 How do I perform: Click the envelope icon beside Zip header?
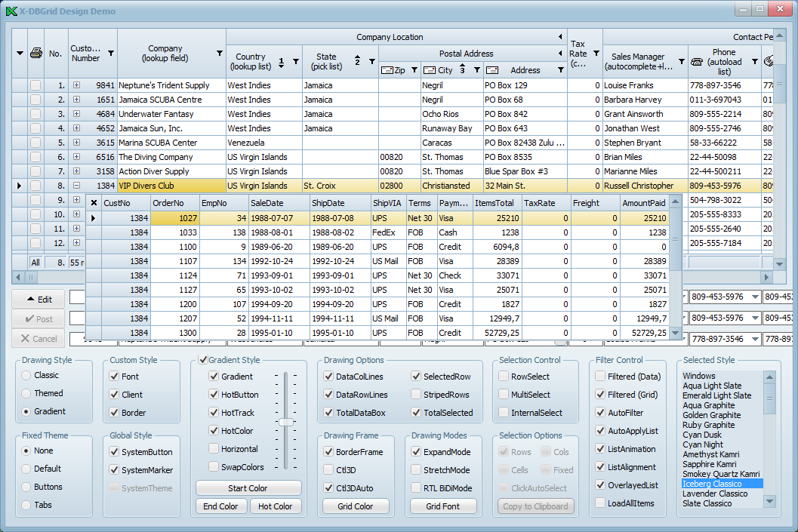pos(387,70)
